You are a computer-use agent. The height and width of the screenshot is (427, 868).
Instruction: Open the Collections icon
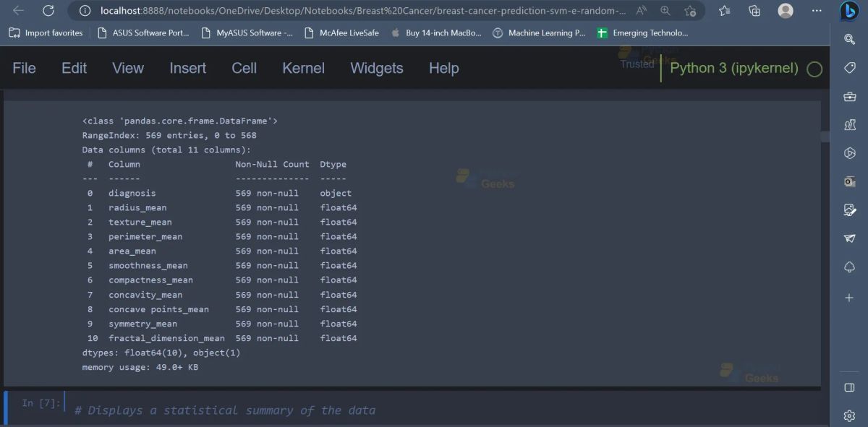tap(754, 11)
